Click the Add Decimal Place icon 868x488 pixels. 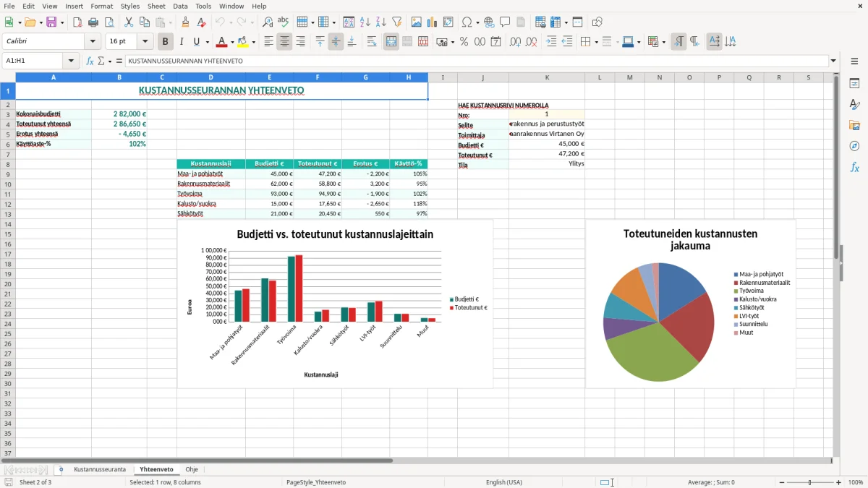point(515,42)
